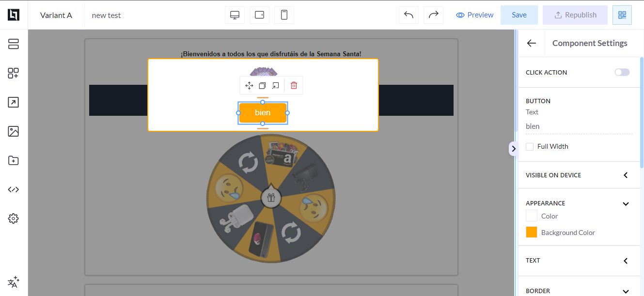Image resolution: width=644 pixels, height=296 pixels.
Task: Check the Full Width checkbox
Action: point(530,147)
